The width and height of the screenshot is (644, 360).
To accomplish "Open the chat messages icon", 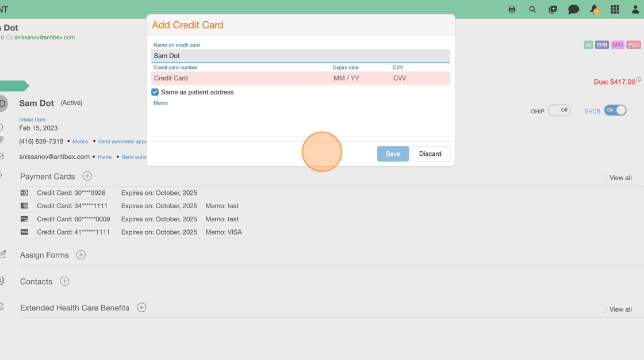I will 573,9.
